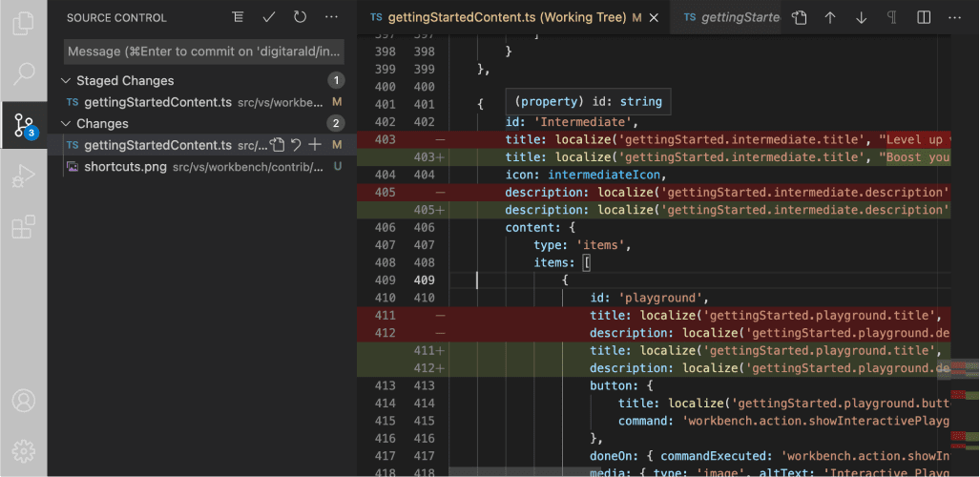
Task: Stage changes with the plus icon
Action: pos(315,145)
